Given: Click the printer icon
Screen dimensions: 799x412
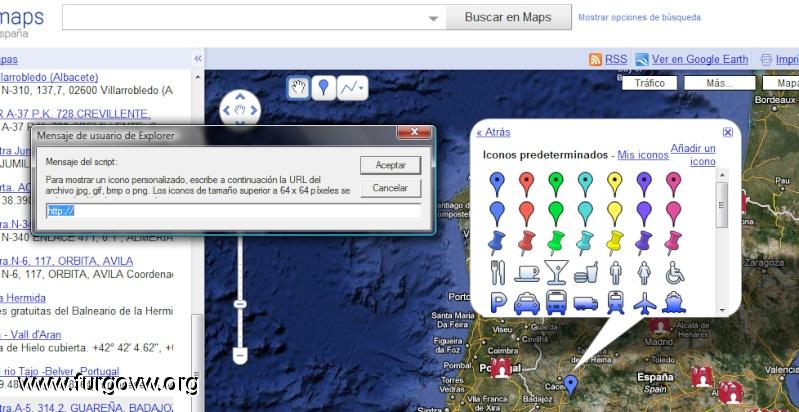Looking at the screenshot, I should [x=766, y=60].
